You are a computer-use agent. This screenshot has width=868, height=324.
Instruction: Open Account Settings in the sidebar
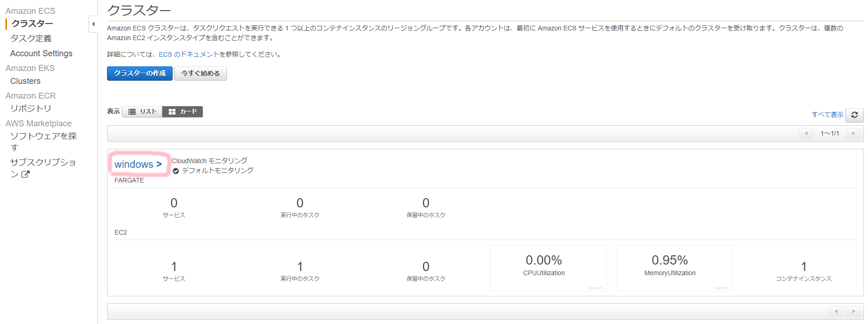pyautogui.click(x=41, y=53)
